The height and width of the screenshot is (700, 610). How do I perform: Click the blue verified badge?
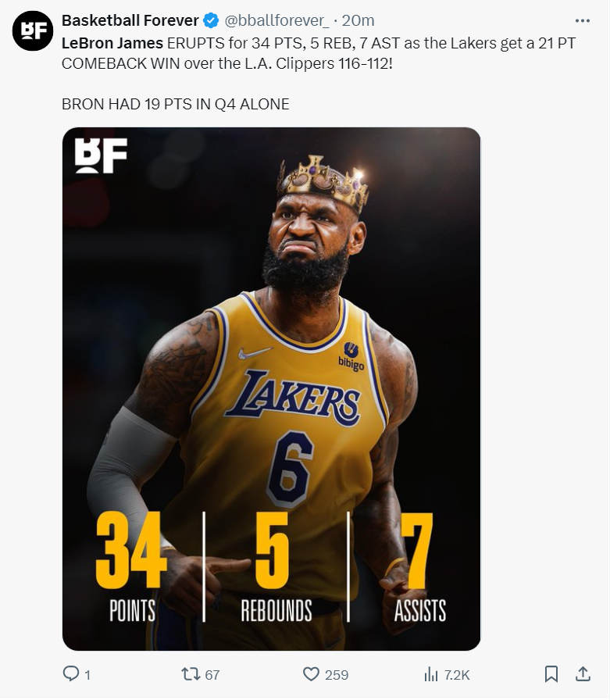[211, 20]
